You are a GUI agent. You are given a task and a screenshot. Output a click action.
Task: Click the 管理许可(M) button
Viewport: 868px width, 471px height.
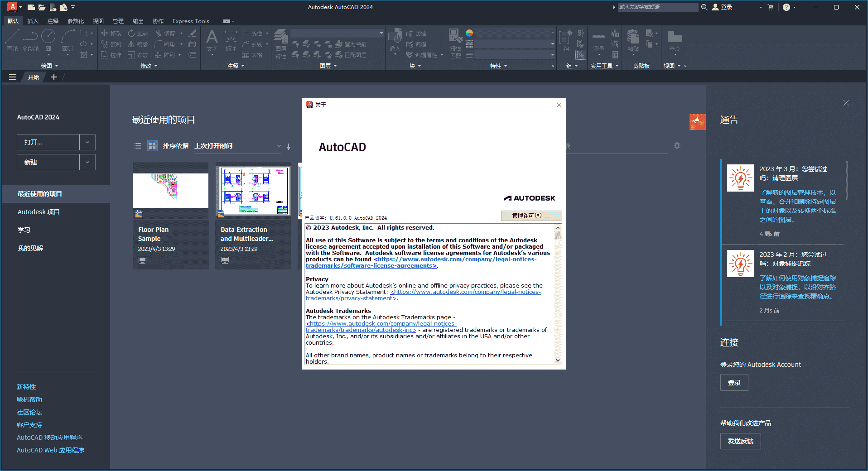coord(531,216)
